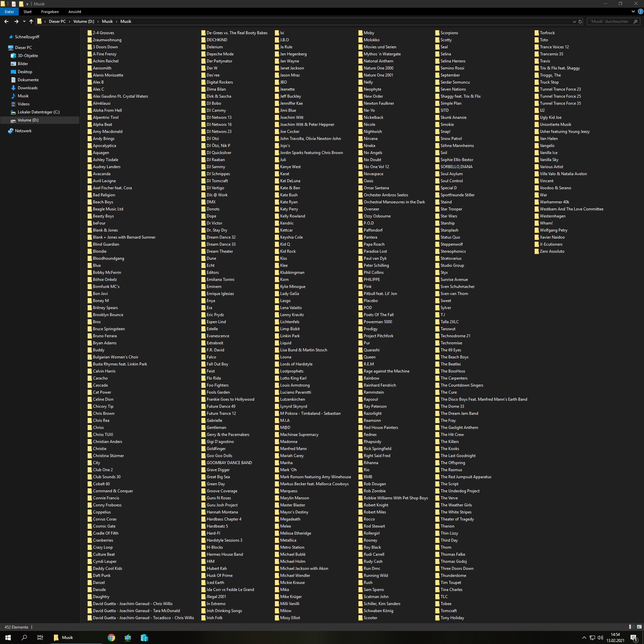Select the Scorpions folder
This screenshot has height=644, width=644.
447,33
